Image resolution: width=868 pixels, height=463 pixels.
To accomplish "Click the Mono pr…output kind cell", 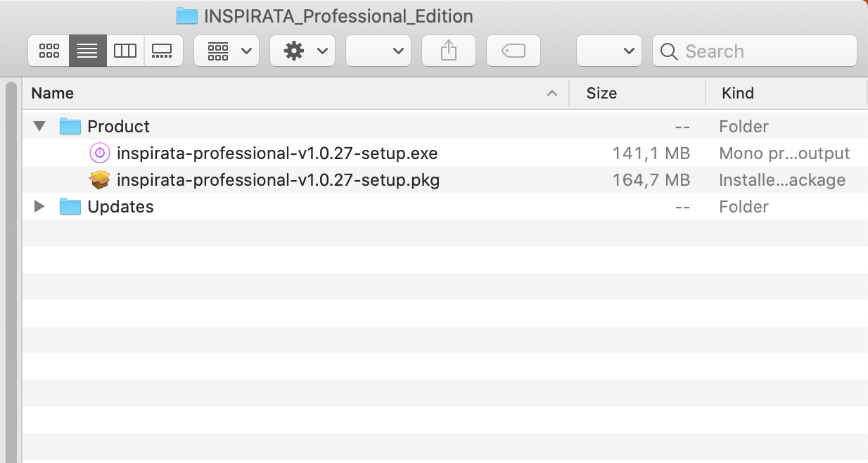I will tap(784, 153).
